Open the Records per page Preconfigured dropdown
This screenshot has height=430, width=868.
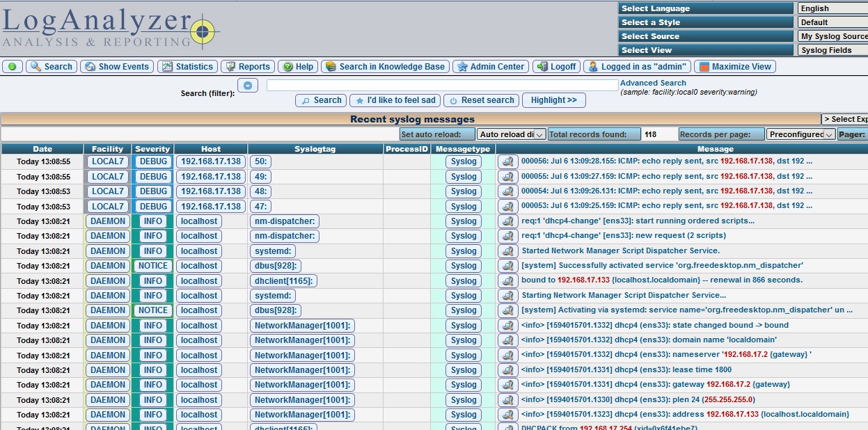point(800,134)
